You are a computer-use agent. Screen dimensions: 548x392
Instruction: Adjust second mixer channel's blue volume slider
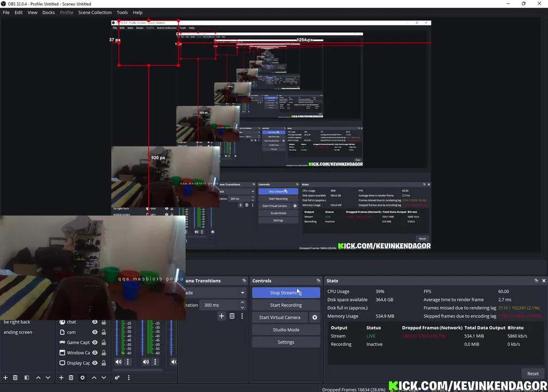(x=143, y=338)
